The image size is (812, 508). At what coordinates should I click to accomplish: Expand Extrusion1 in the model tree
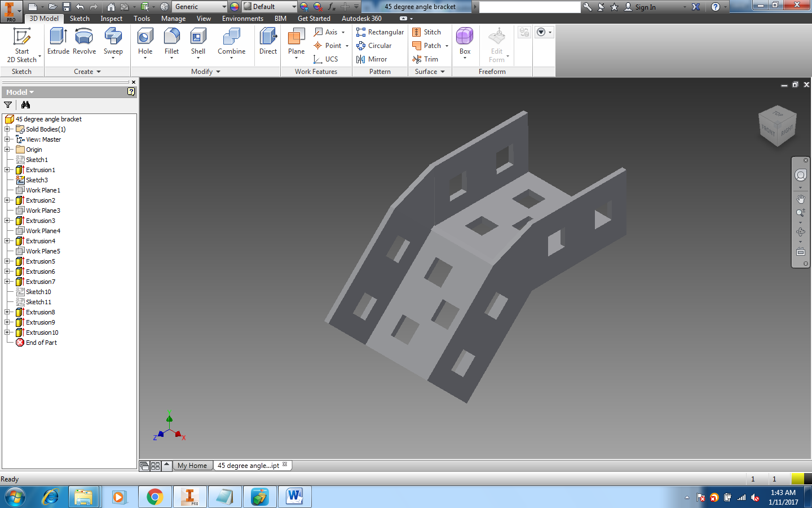(x=6, y=169)
